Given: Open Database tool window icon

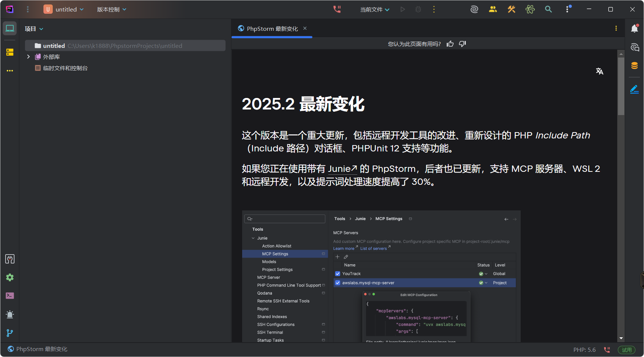Looking at the screenshot, I should coord(634,66).
